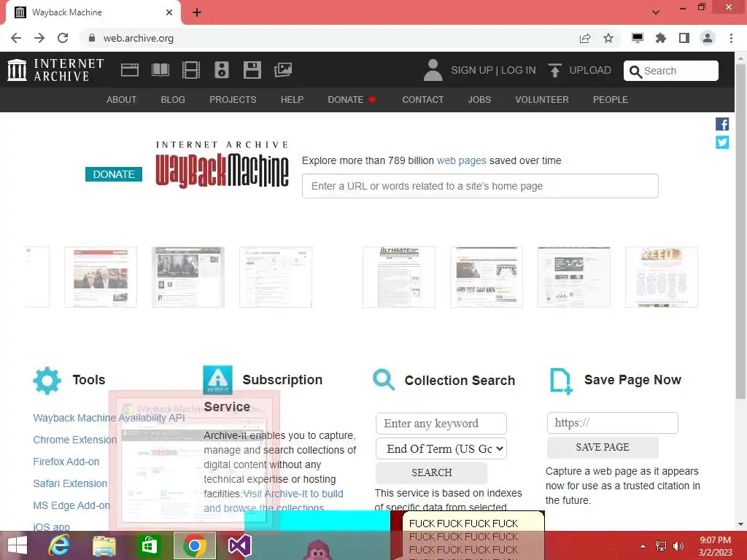Open the Software floppy disk icon
Viewport: 747px width, 560px height.
[252, 70]
